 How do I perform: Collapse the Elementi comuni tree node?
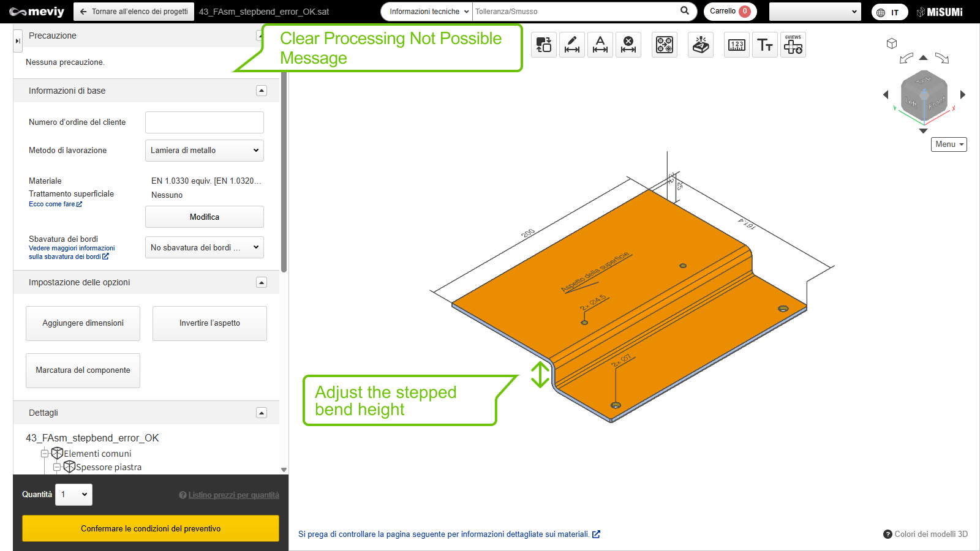pos(45,454)
